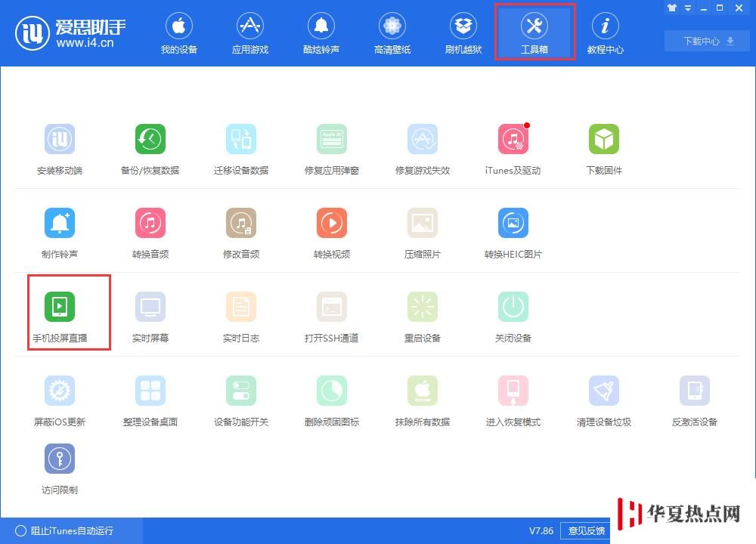The height and width of the screenshot is (544, 756).
Task: Click the 下载中心 button
Action: (707, 41)
